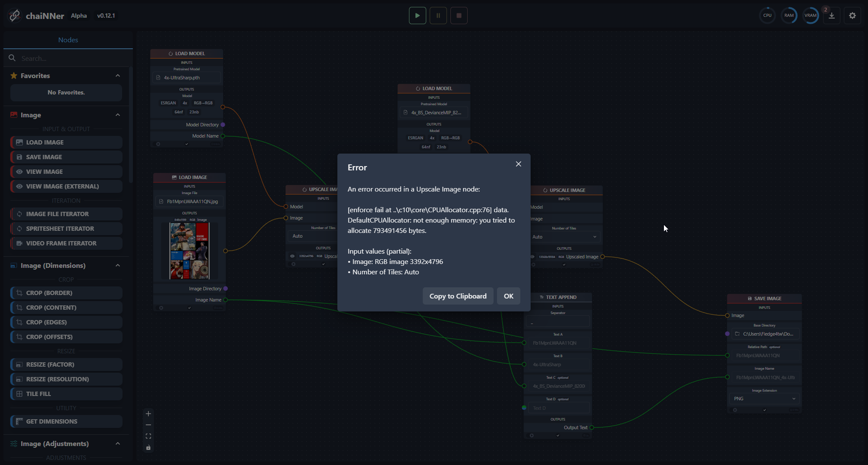868x465 pixels.
Task: Click the image thumbnail in the Load Image node
Action: (x=189, y=251)
